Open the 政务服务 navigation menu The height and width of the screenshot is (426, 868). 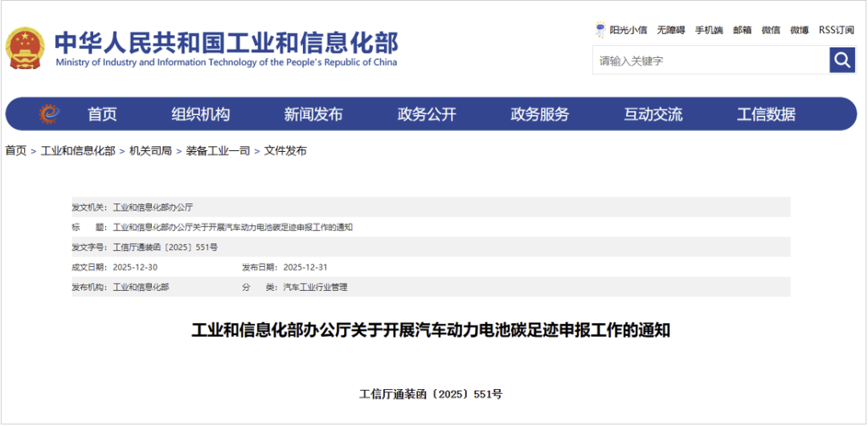[x=540, y=115]
